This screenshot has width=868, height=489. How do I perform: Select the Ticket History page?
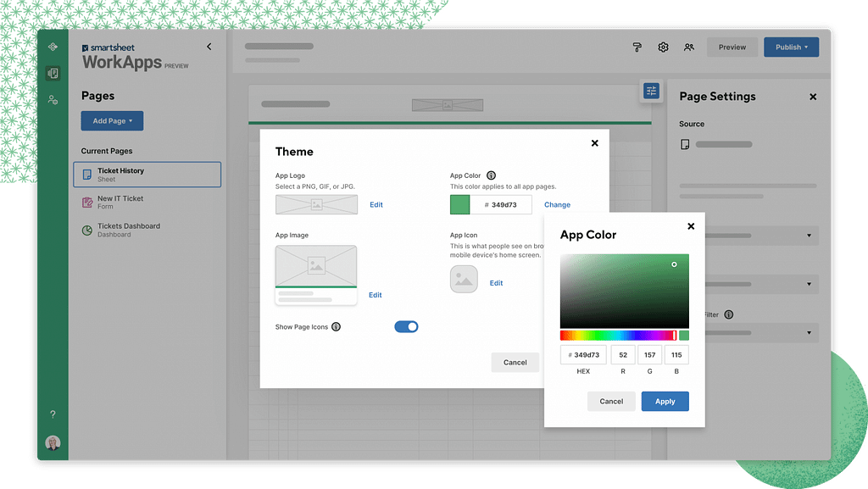coord(147,175)
